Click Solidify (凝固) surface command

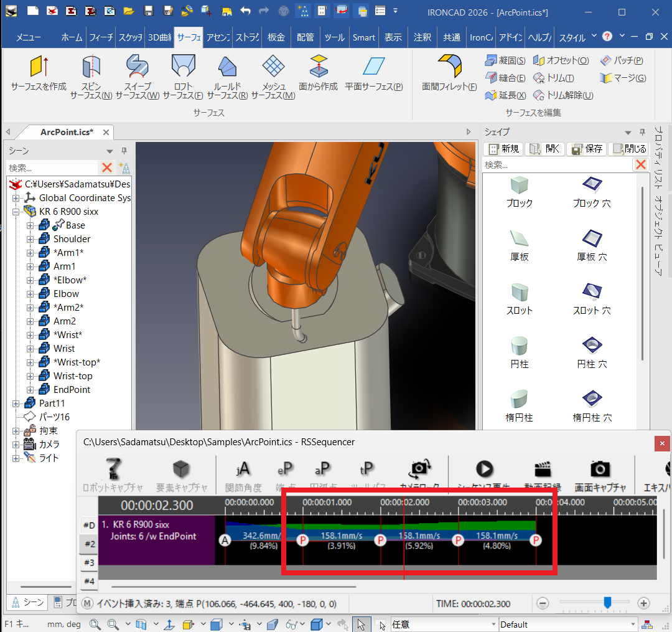click(505, 60)
